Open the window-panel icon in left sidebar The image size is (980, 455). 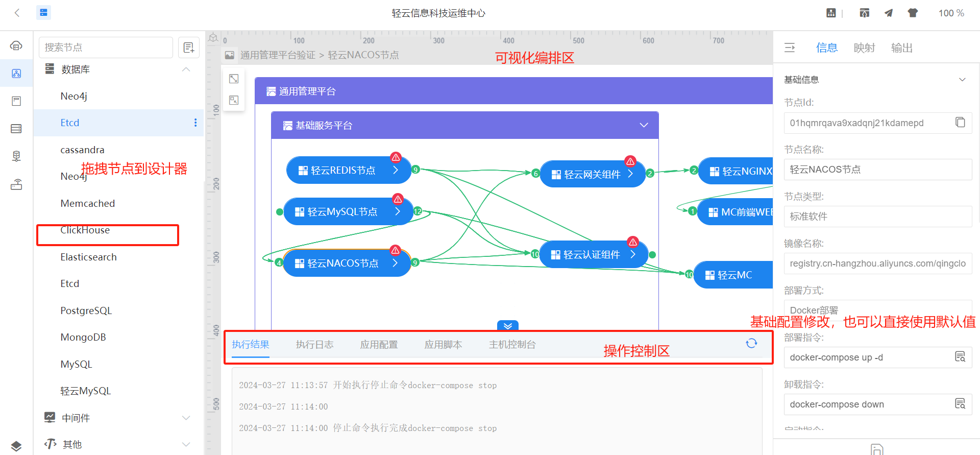pos(16,101)
